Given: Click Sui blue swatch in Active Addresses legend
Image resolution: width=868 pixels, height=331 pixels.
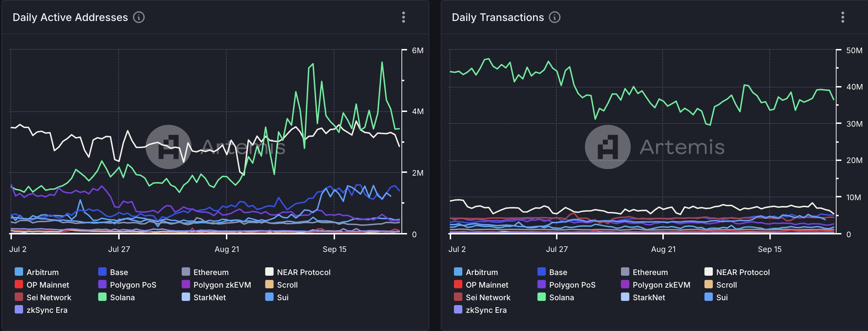Looking at the screenshot, I should (269, 297).
